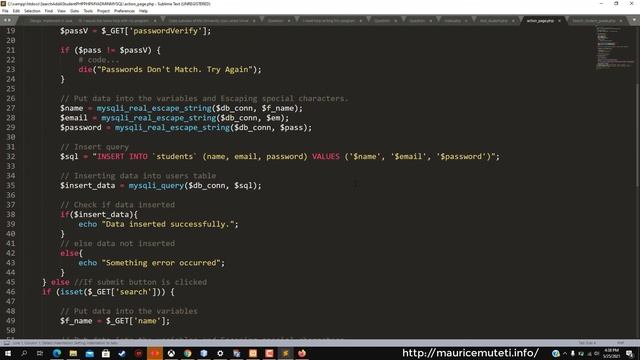Open the View menu

pyautogui.click(x=61, y=11)
